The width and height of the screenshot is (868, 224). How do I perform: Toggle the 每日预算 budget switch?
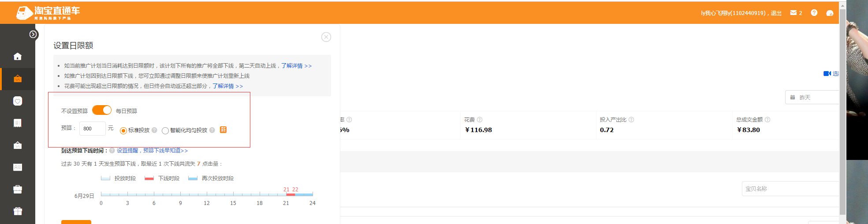pyautogui.click(x=102, y=110)
